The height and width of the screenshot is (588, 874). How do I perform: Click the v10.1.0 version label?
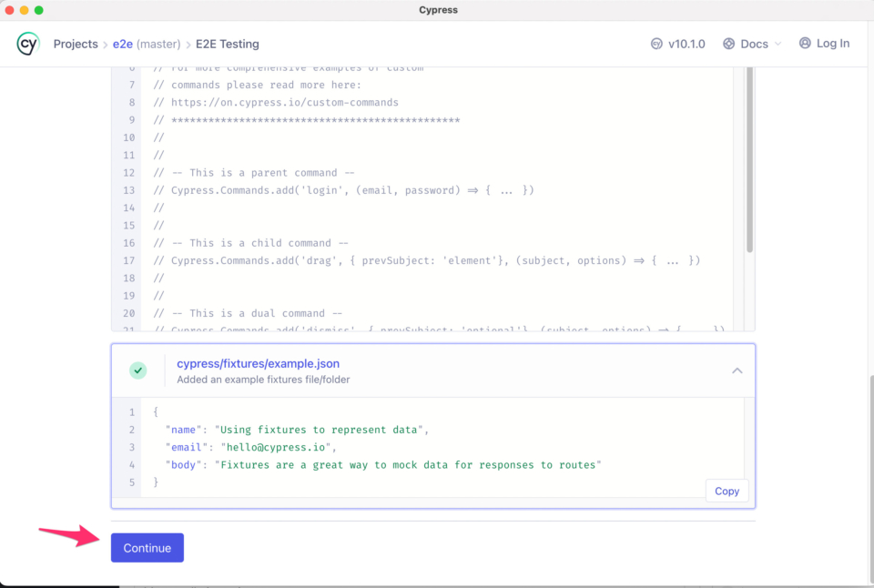point(685,43)
